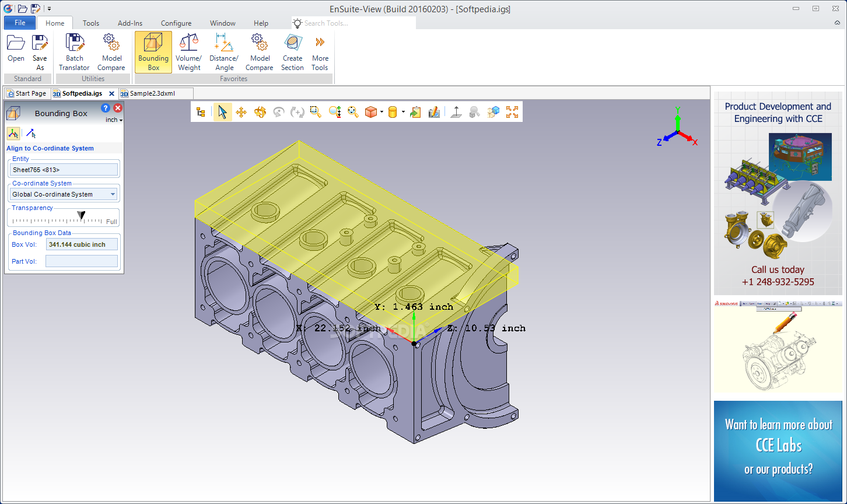Switch to the Tools ribbon tab
Screen dimensions: 847x504
tap(91, 23)
